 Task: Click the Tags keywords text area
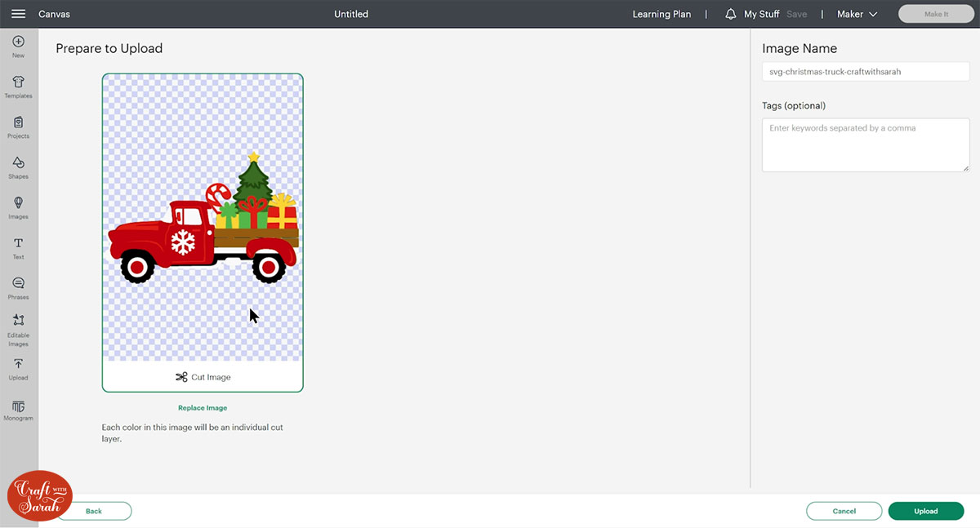tap(866, 144)
